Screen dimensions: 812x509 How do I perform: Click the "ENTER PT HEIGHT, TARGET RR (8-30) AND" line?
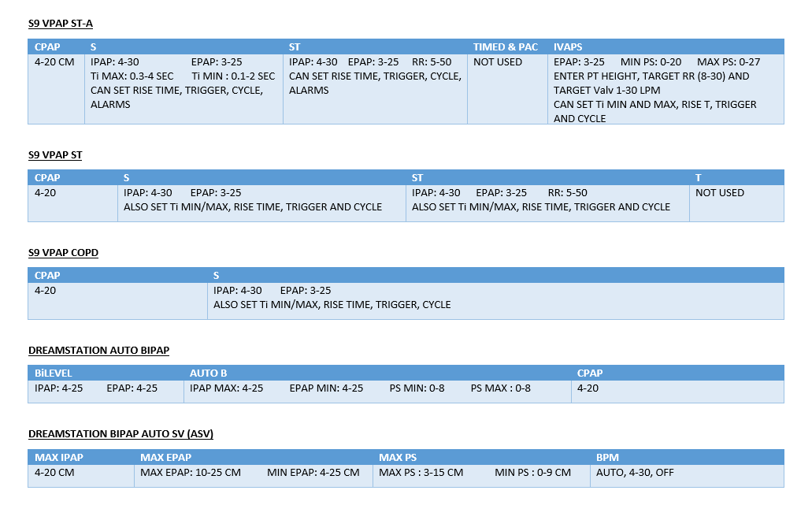[651, 76]
